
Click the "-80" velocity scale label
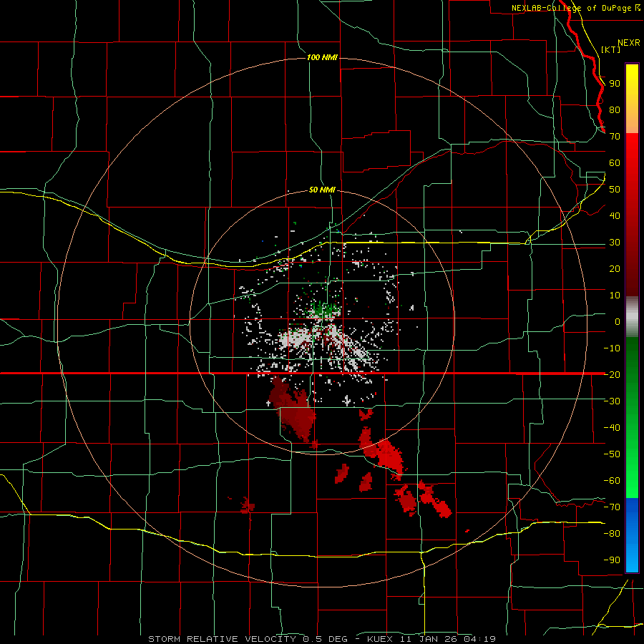pos(612,534)
